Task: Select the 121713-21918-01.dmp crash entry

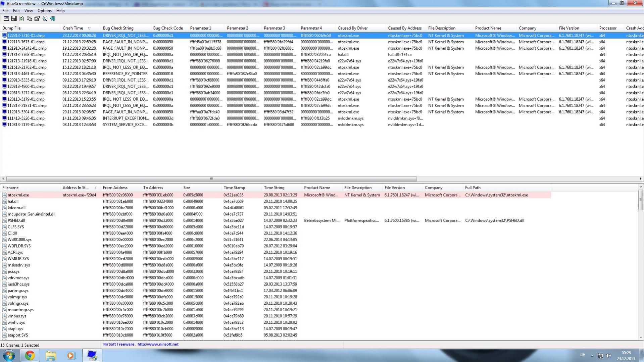Action: 322,61
